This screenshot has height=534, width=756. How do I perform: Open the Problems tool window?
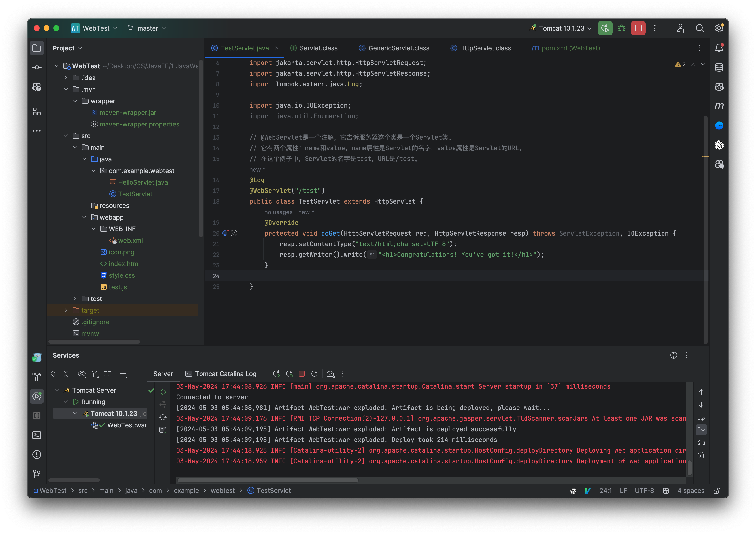[37, 455]
